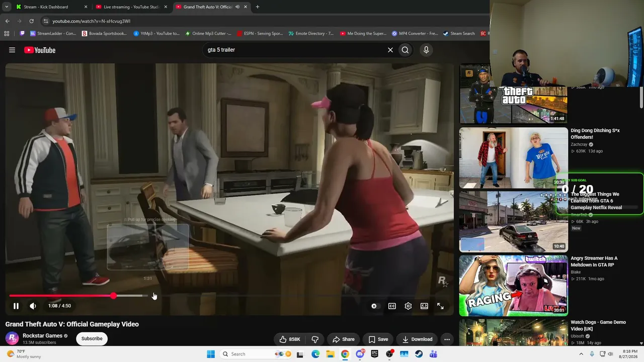The width and height of the screenshot is (644, 362).
Task: Open a new browser tab
Action: (258, 7)
